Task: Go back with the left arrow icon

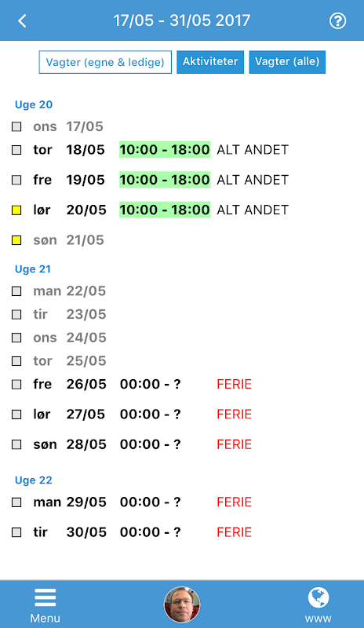Action: click(23, 21)
